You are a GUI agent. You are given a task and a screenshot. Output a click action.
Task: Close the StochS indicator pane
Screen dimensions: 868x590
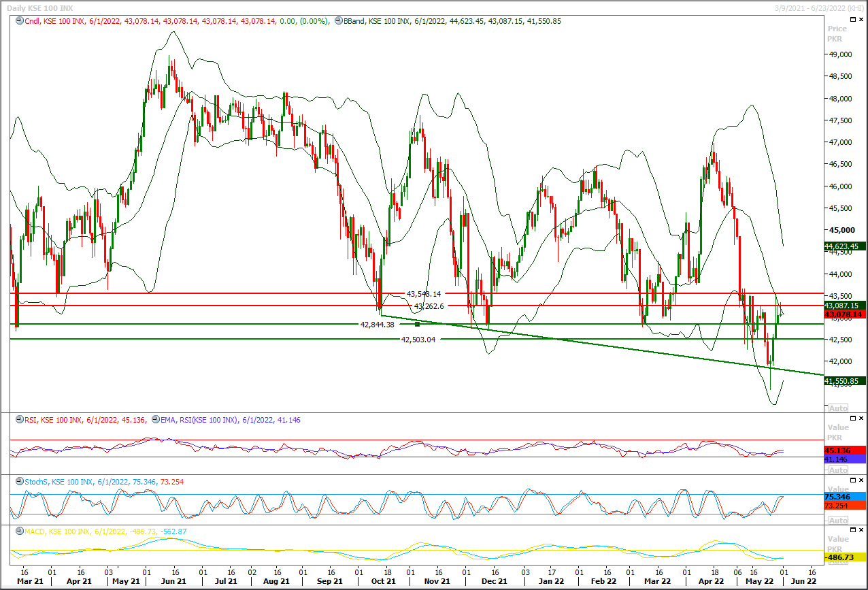(862, 480)
